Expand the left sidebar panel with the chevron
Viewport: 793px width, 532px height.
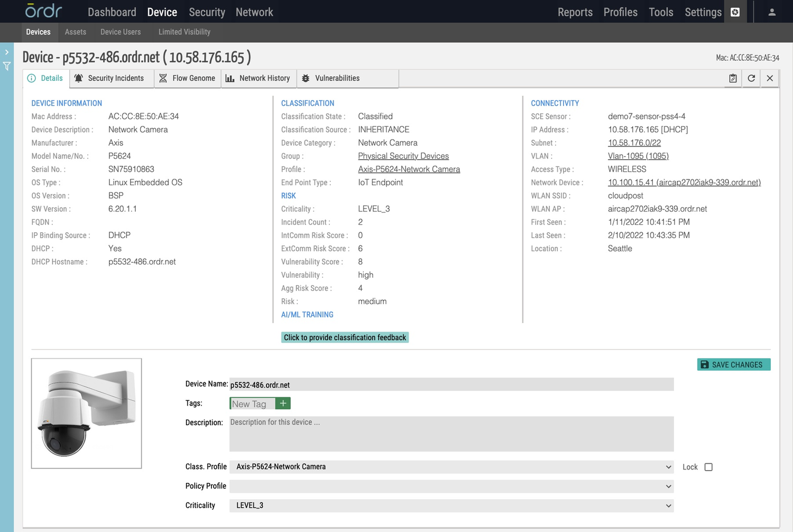7,52
